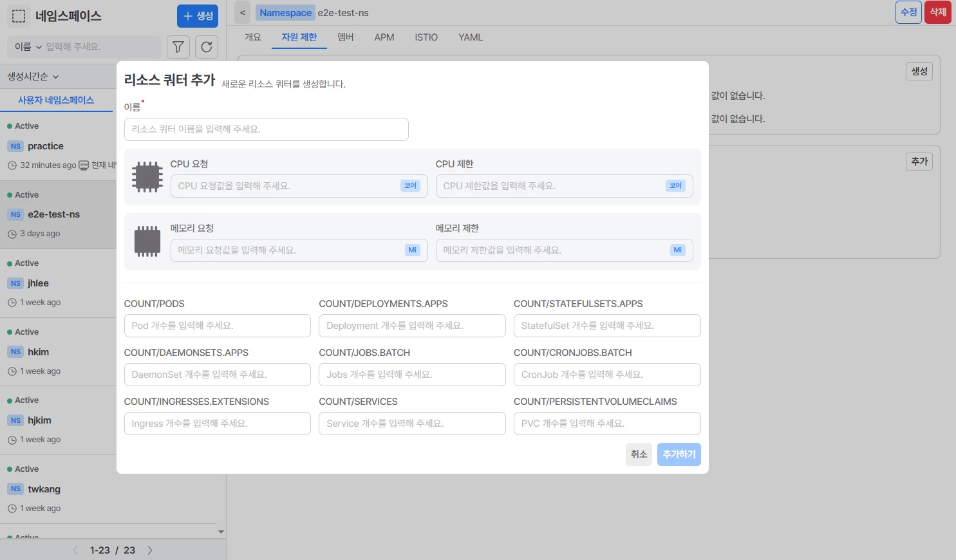This screenshot has height=560, width=956.
Task: Click the 추가 button in background panel
Action: pos(919,162)
